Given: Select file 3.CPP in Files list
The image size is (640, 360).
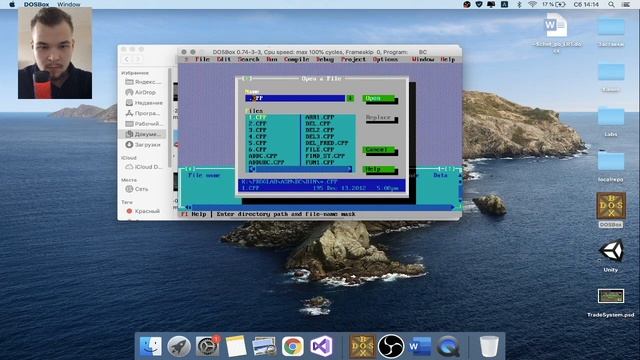Looking at the screenshot, I should click(258, 130).
